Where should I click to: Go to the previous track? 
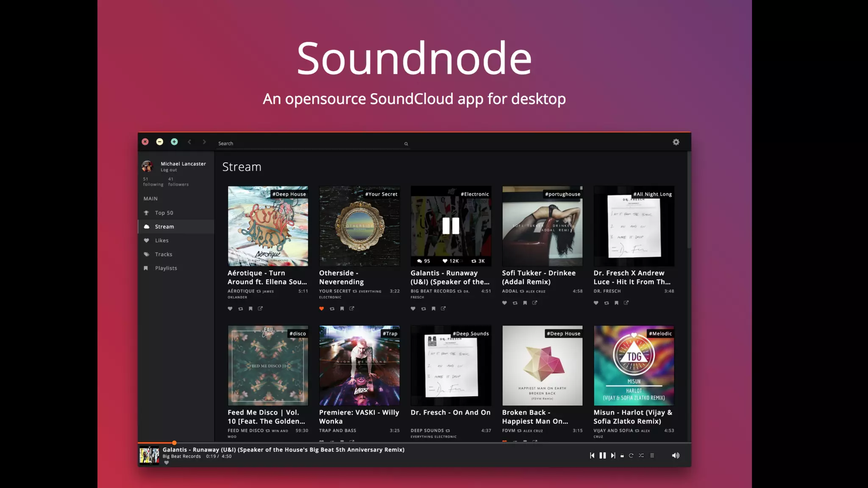[592, 455]
